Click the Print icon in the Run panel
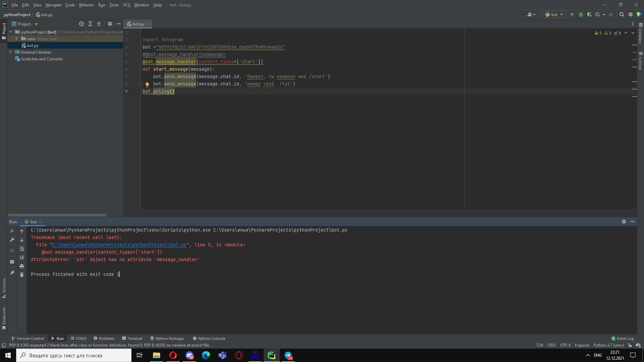Screen dimensions: 644x362 pos(22,266)
